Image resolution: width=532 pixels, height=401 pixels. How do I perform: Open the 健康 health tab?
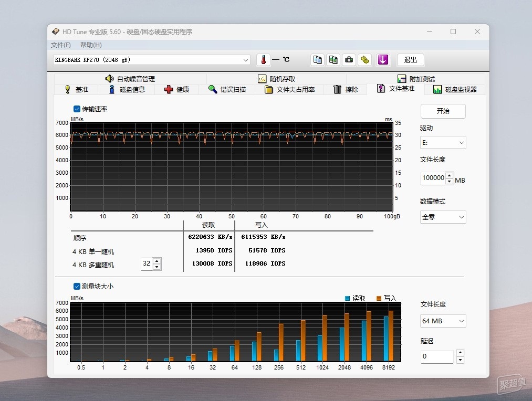click(176, 89)
